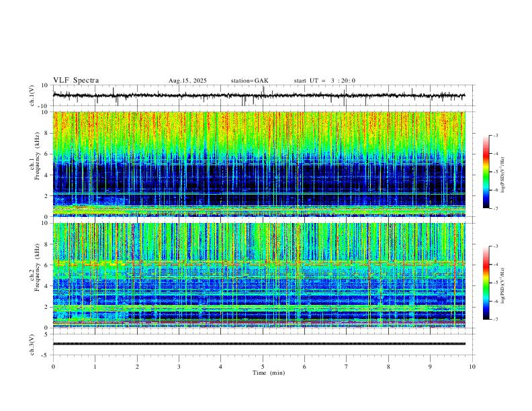Click the ch.3 flat signal trace
532x411 pixels.
[x=259, y=344]
